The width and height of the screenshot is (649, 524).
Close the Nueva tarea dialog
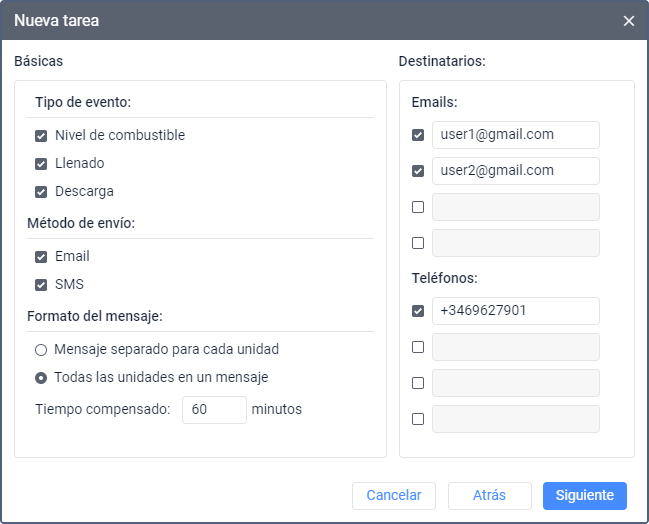coord(628,21)
